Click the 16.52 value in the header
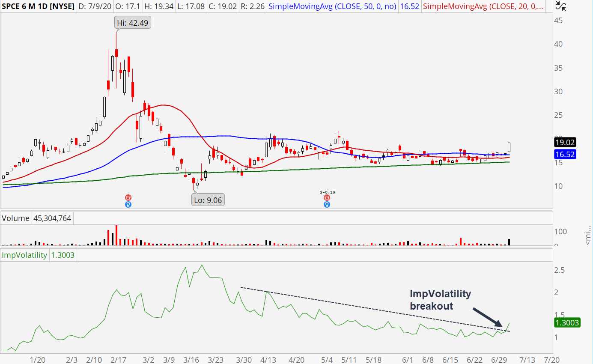Viewport: 593px width, 364px height. 410,6
